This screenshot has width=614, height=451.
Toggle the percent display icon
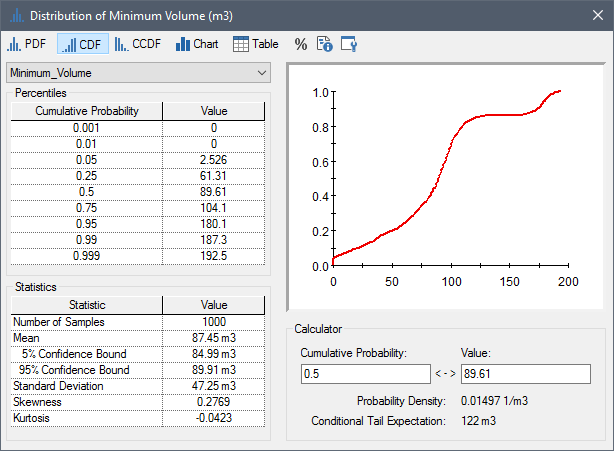(x=301, y=44)
